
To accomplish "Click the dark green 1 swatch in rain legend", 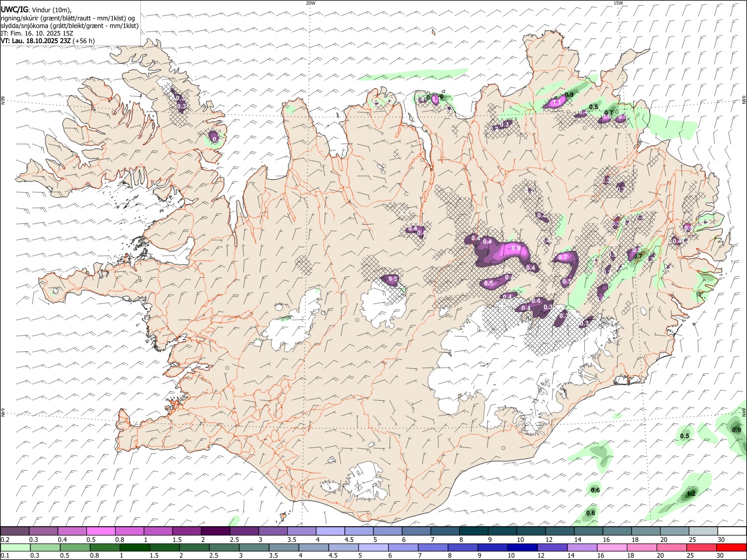I will click(135, 547).
